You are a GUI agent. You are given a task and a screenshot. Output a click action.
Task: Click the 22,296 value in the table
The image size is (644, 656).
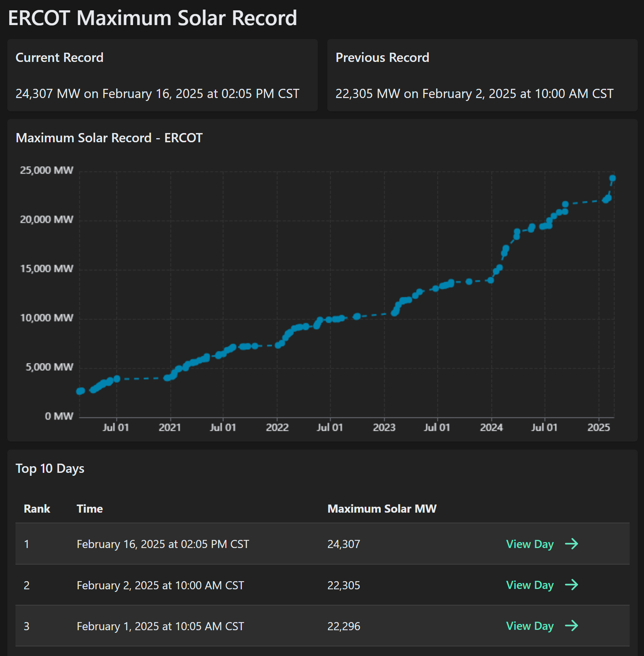(x=344, y=626)
